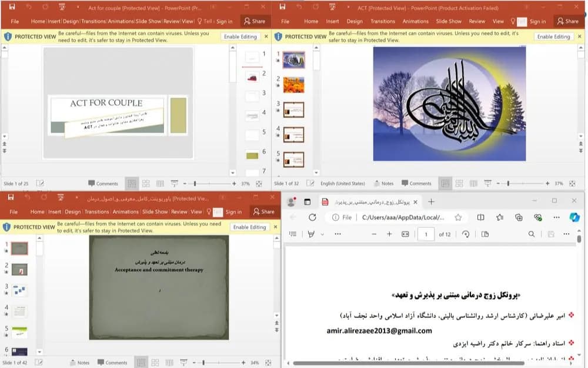Open Favorites list icon in Edge toolbar
This screenshot has width=588, height=368.
[500, 217]
